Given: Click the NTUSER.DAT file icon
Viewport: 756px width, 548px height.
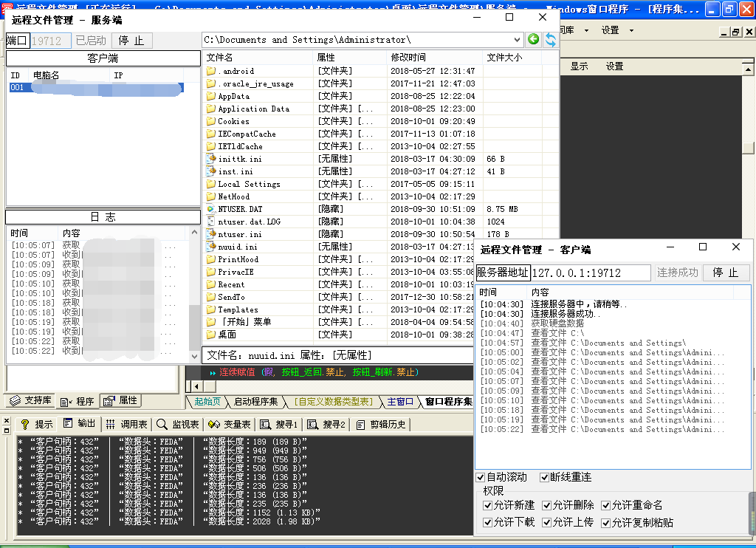Looking at the screenshot, I should (211, 209).
